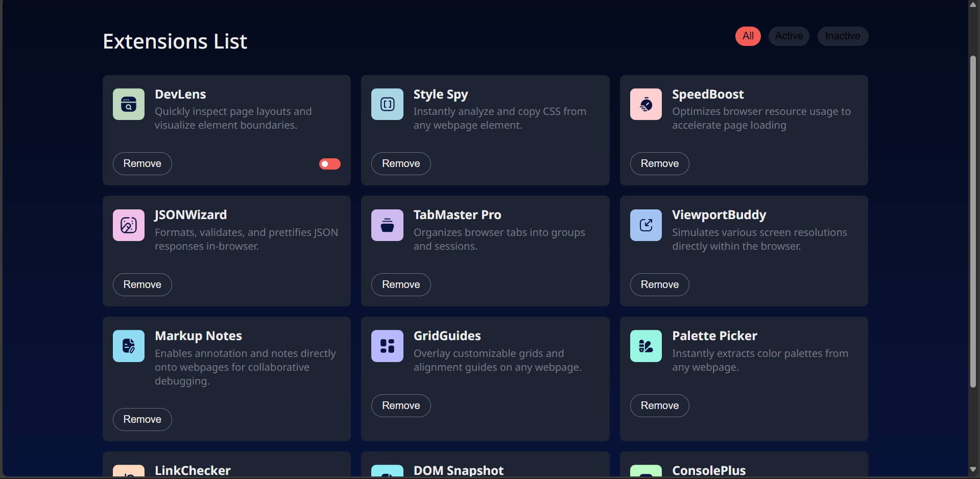Click the "ConsolePlus" title text

[709, 470]
